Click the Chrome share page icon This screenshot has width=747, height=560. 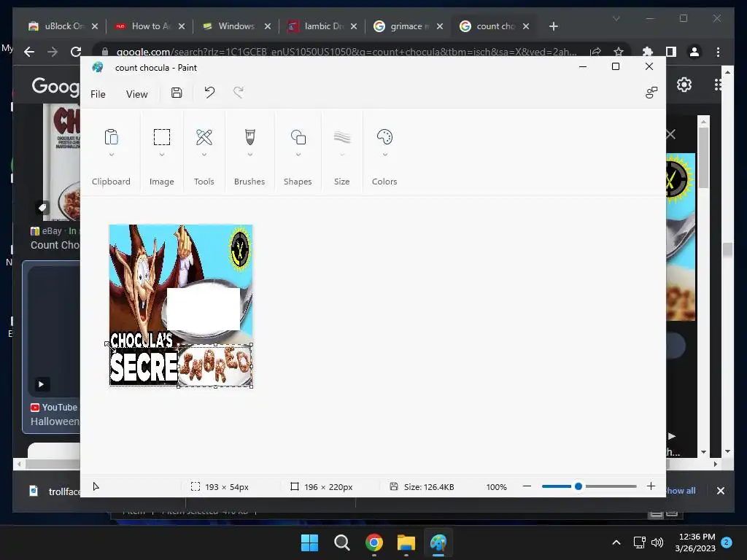pos(595,52)
